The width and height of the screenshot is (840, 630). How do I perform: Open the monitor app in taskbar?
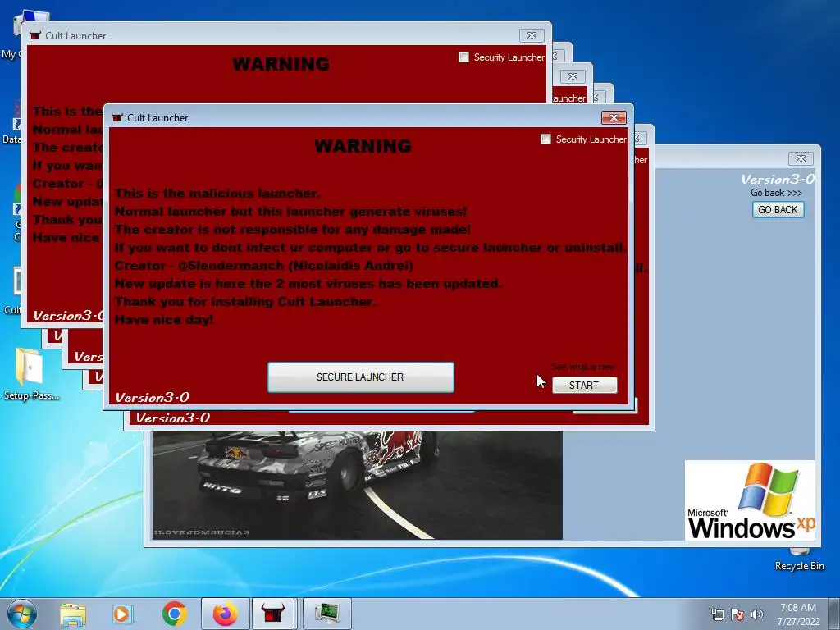326,614
